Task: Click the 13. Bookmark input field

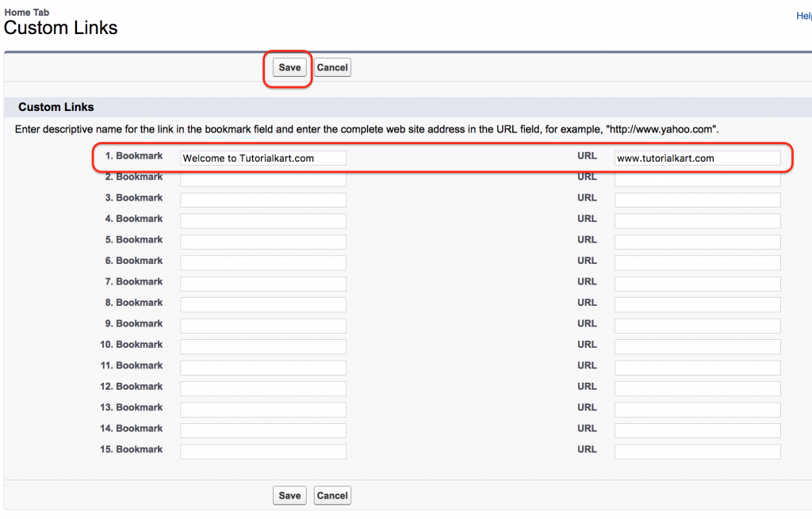Action: pos(263,410)
